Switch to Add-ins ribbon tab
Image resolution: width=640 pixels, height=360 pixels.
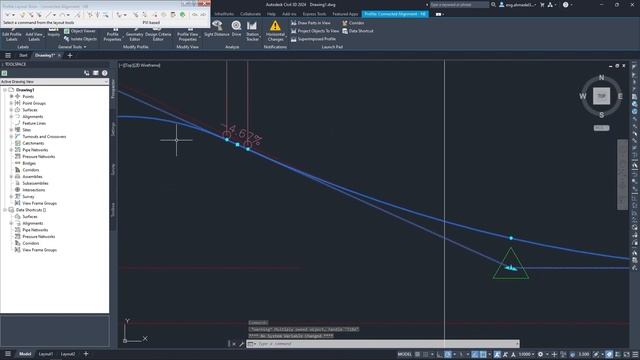(x=289, y=14)
